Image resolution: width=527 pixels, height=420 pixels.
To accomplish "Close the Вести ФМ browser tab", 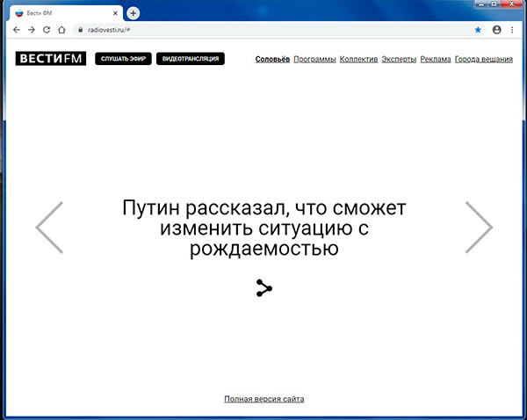I will click(115, 13).
